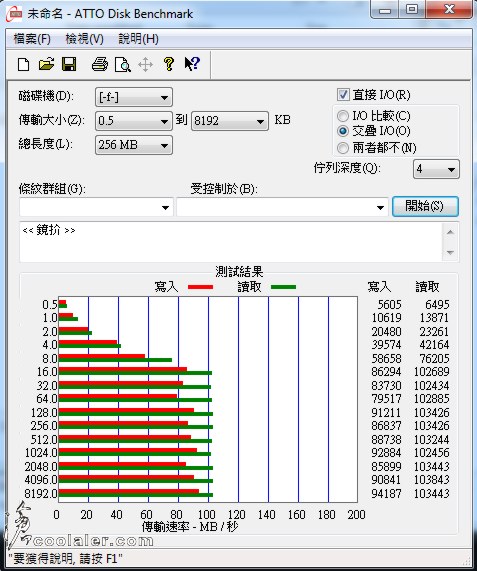Close the ATTO Disk Benchmark window
Screen dimensions: 477x571
point(449,9)
